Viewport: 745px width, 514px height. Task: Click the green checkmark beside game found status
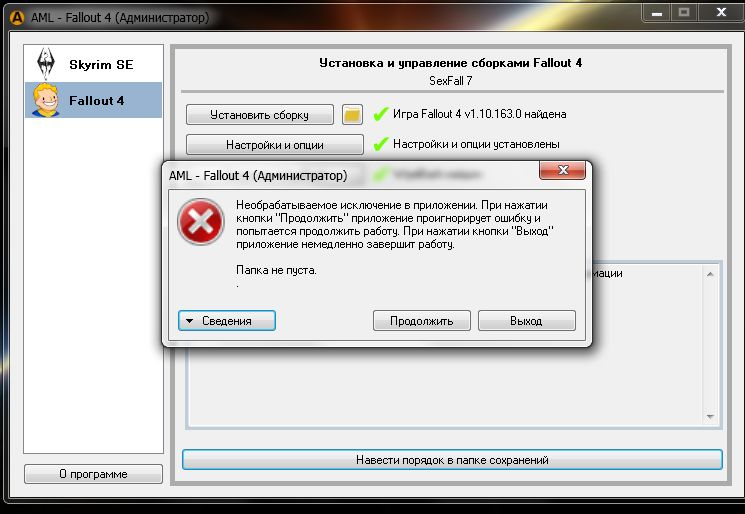pyautogui.click(x=380, y=115)
